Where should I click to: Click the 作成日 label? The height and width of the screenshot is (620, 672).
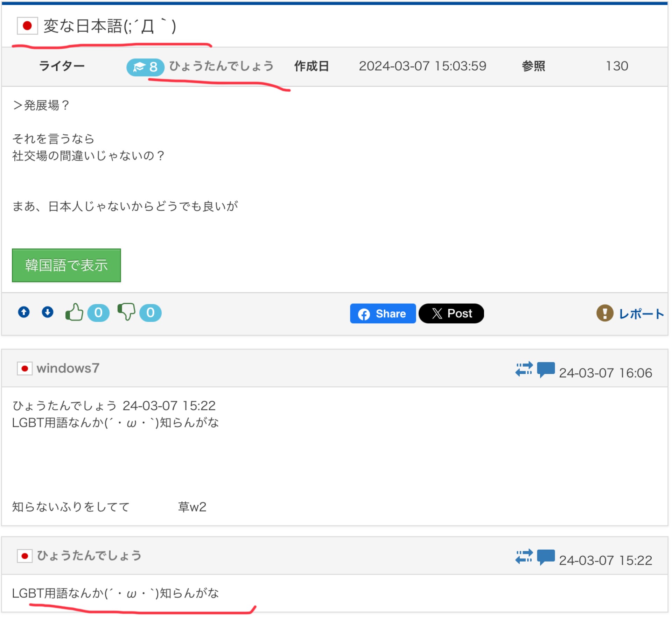tap(311, 66)
